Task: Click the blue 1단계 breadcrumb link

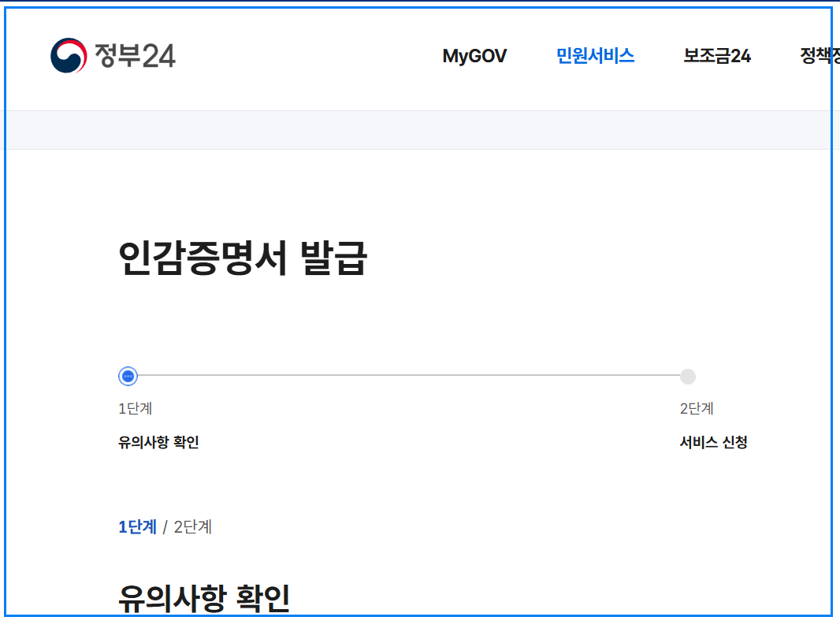Action: point(137,526)
